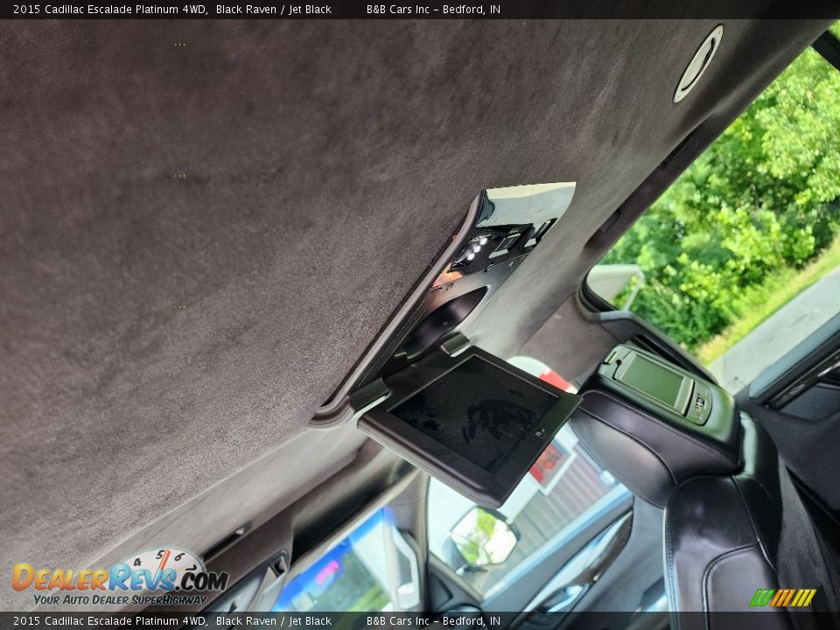840x630 pixels.
Task: Click the DealerRevs.com logo watermark
Action: (x=119, y=577)
